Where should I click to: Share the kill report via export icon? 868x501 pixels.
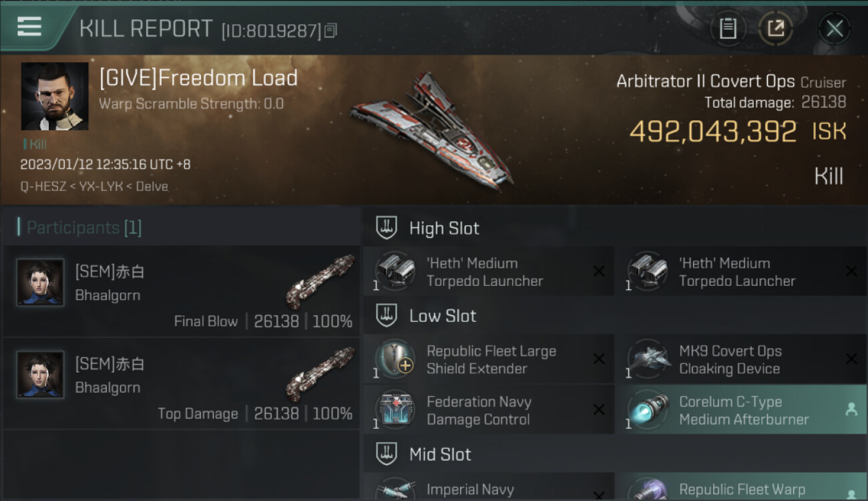775,29
